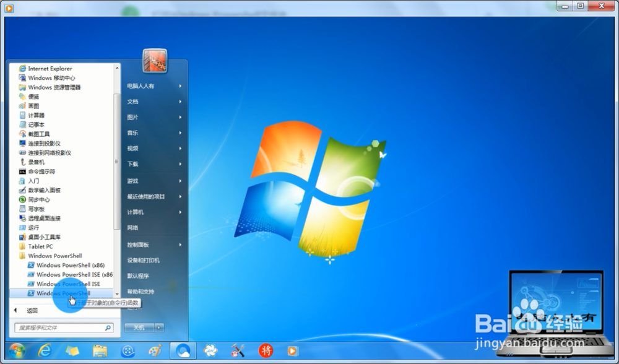The width and height of the screenshot is (619, 364).
Task: Open 连接到投影仪 icon
Action: 22,144
